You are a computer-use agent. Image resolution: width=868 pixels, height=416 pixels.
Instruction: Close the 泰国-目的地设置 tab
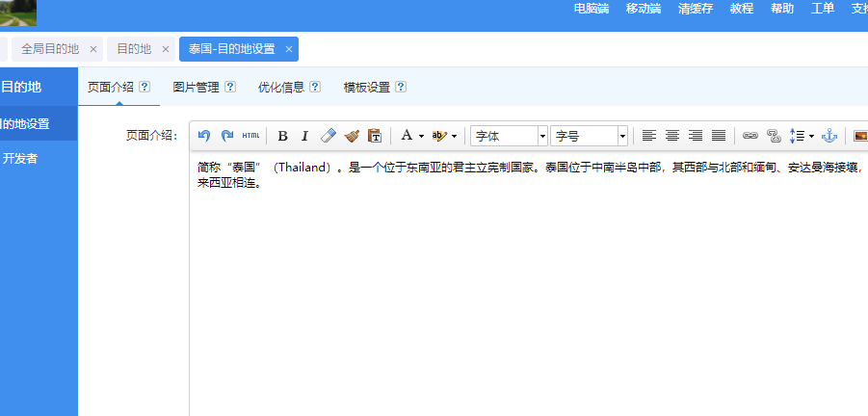coord(288,49)
